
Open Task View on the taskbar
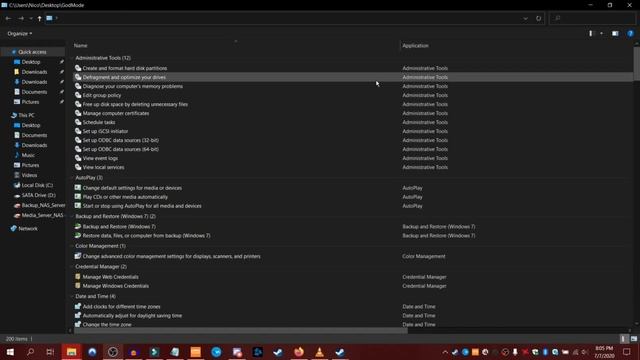(50, 352)
